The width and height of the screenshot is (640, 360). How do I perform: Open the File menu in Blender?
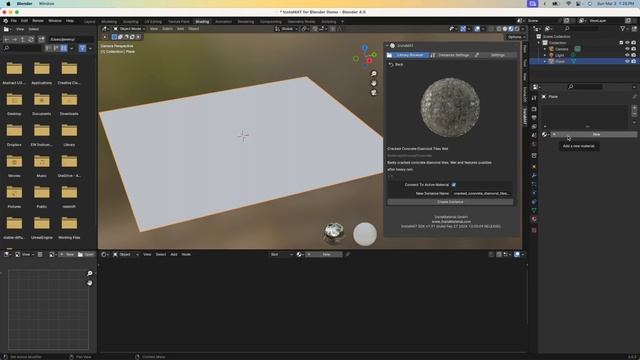(14, 21)
